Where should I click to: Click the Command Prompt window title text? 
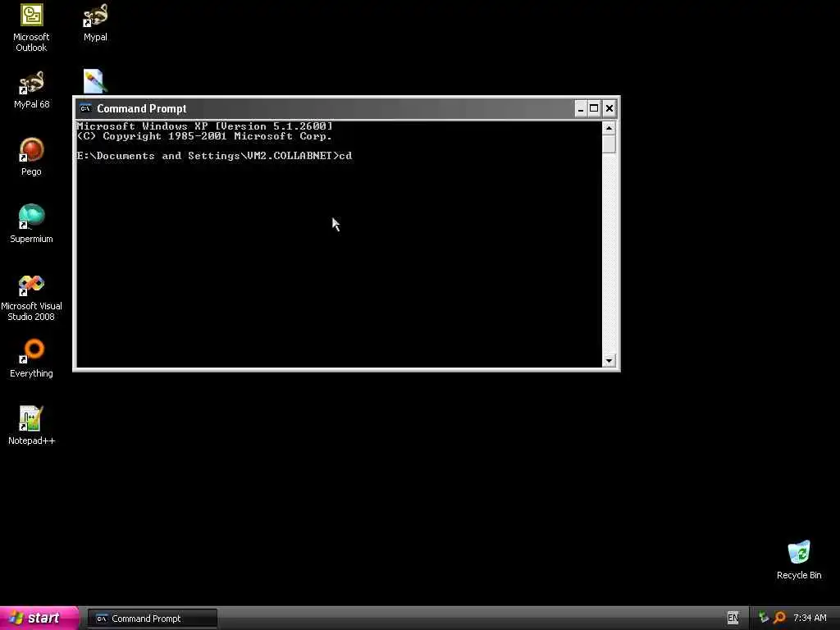click(x=141, y=108)
